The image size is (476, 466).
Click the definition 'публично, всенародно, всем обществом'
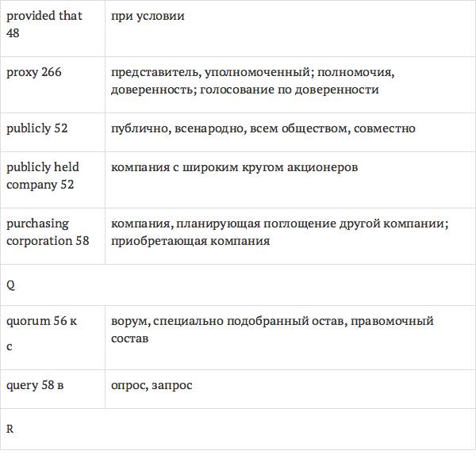pyautogui.click(x=228, y=128)
